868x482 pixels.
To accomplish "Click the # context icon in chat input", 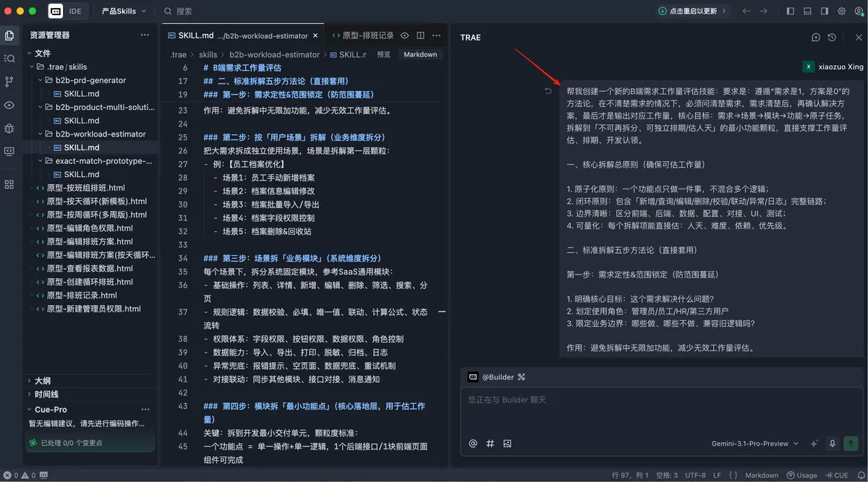I will click(490, 444).
